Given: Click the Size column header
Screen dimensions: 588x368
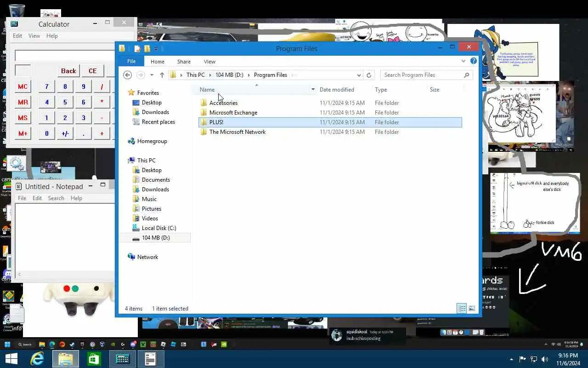Looking at the screenshot, I should click(435, 90).
